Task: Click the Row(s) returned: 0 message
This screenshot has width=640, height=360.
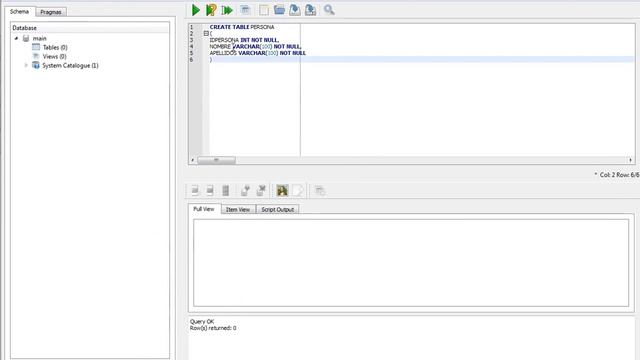Action: 213,328
